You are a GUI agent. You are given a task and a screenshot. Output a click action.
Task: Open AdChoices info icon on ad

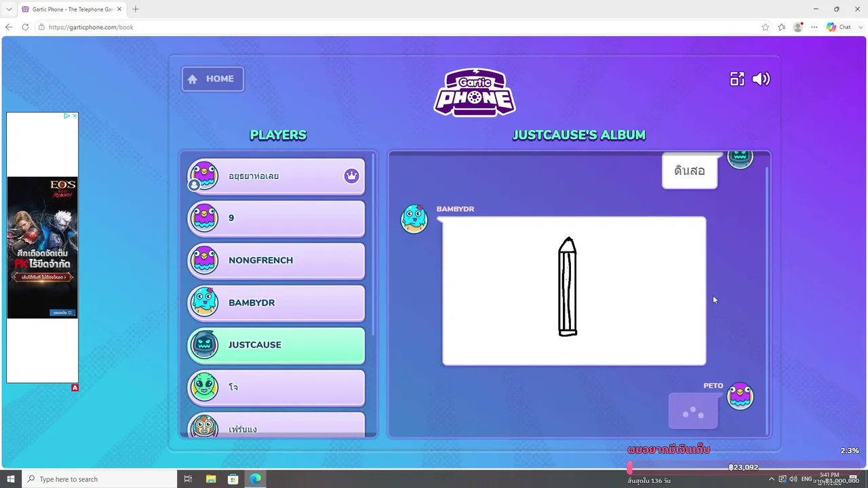click(x=67, y=116)
